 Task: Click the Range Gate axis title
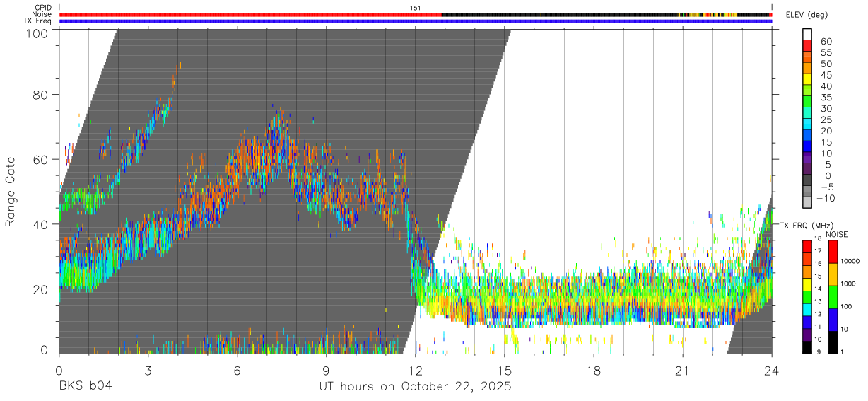[x=11, y=192]
